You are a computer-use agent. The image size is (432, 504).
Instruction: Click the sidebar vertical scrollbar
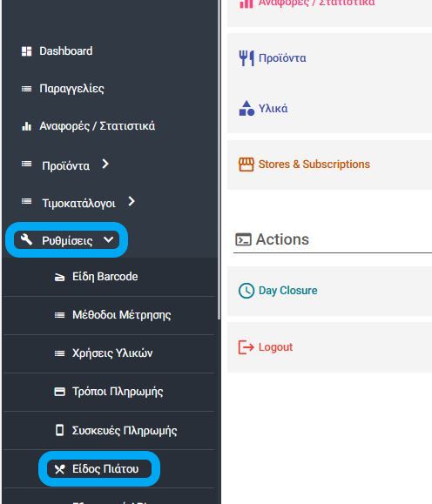click(x=219, y=159)
